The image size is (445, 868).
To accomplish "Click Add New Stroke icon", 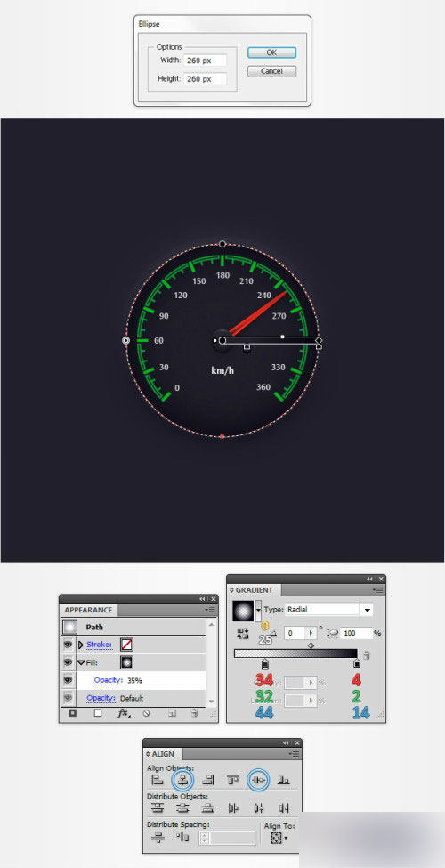I will 72,714.
